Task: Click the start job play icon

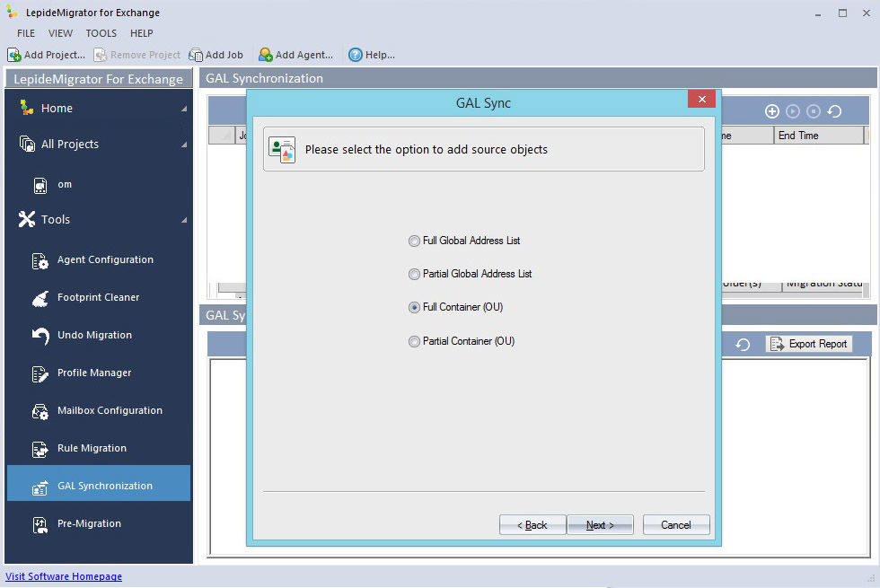Action: 793,111
